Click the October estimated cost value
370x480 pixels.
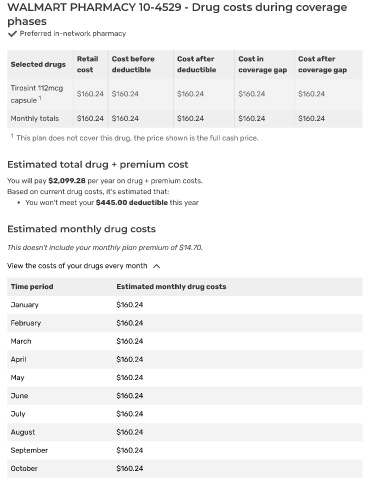pyautogui.click(x=130, y=468)
